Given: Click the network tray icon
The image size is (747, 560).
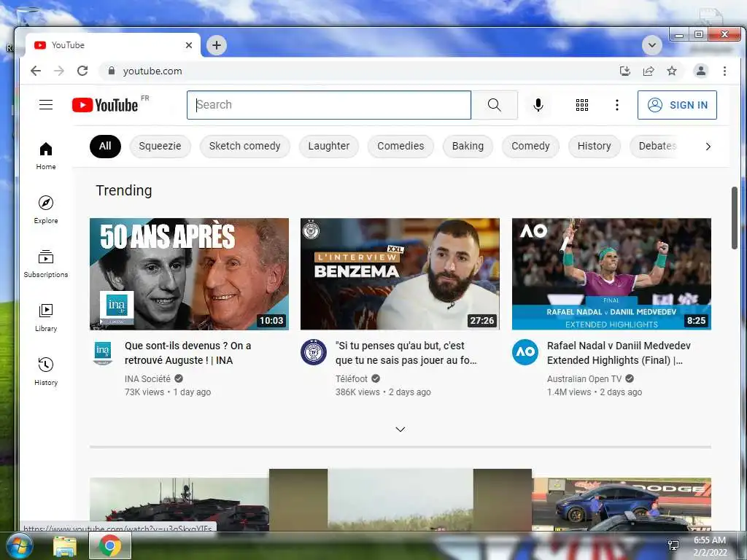Looking at the screenshot, I should pyautogui.click(x=673, y=545).
